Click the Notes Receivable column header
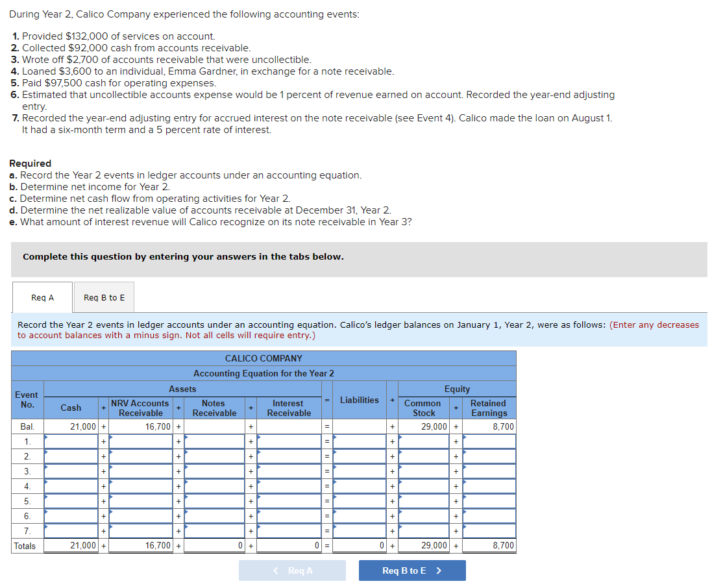 [214, 408]
